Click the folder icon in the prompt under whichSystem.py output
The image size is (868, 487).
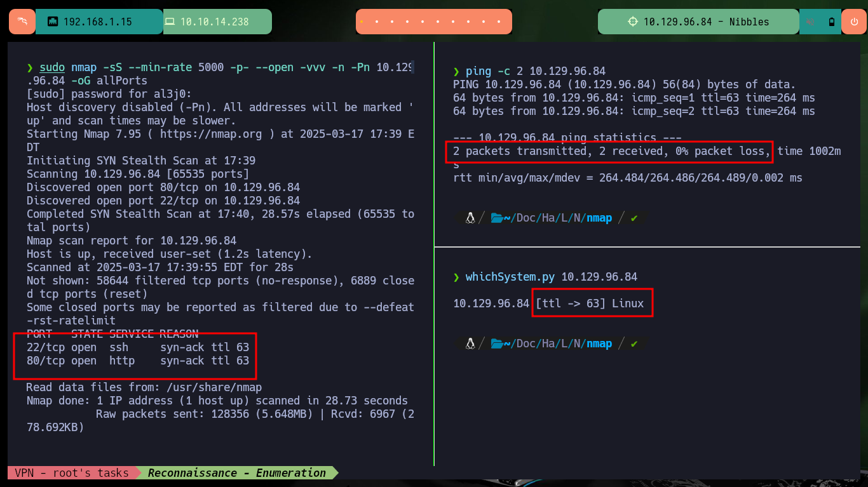[497, 344]
